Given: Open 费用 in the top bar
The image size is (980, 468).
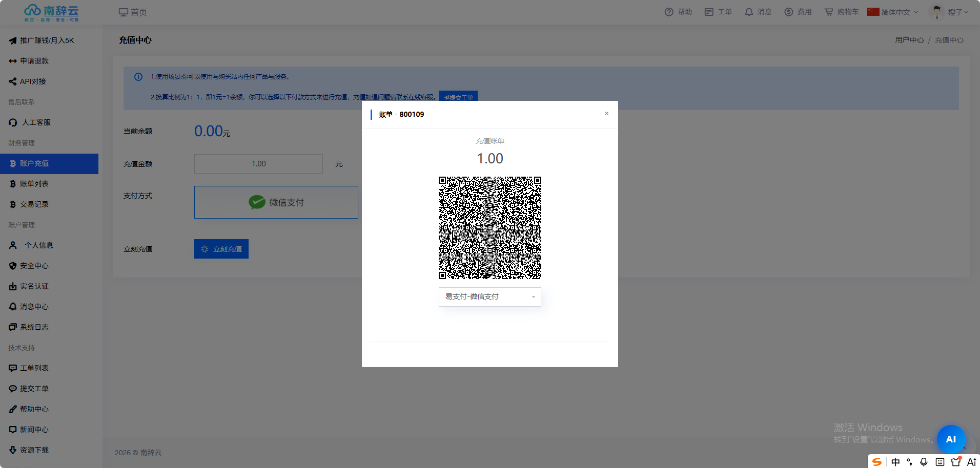Looking at the screenshot, I should click(x=798, y=12).
